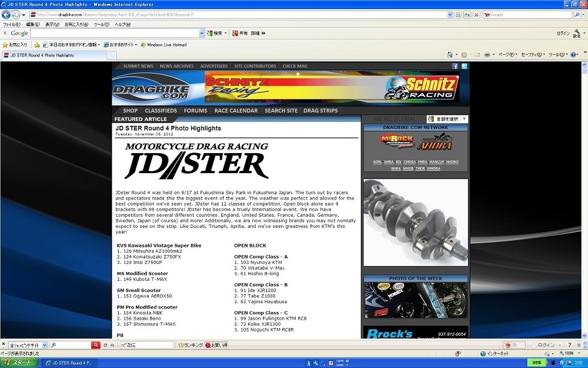Click the SUBMIT NEWS link

tap(138, 66)
